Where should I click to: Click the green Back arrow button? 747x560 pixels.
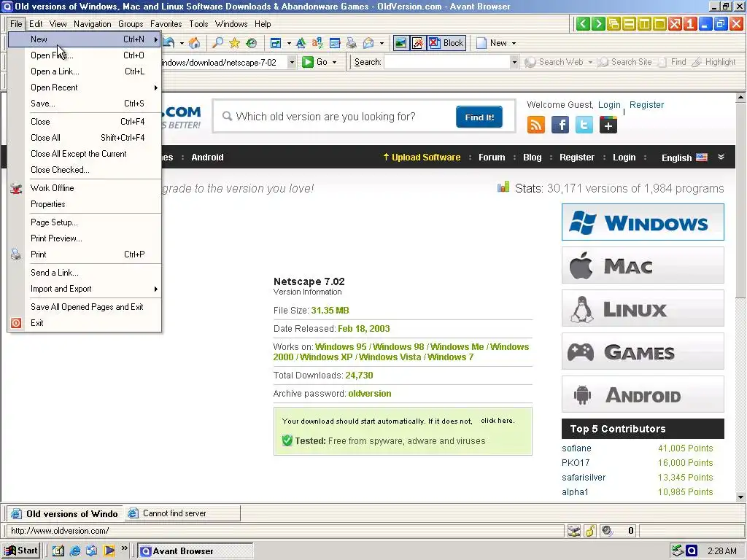pyautogui.click(x=583, y=23)
